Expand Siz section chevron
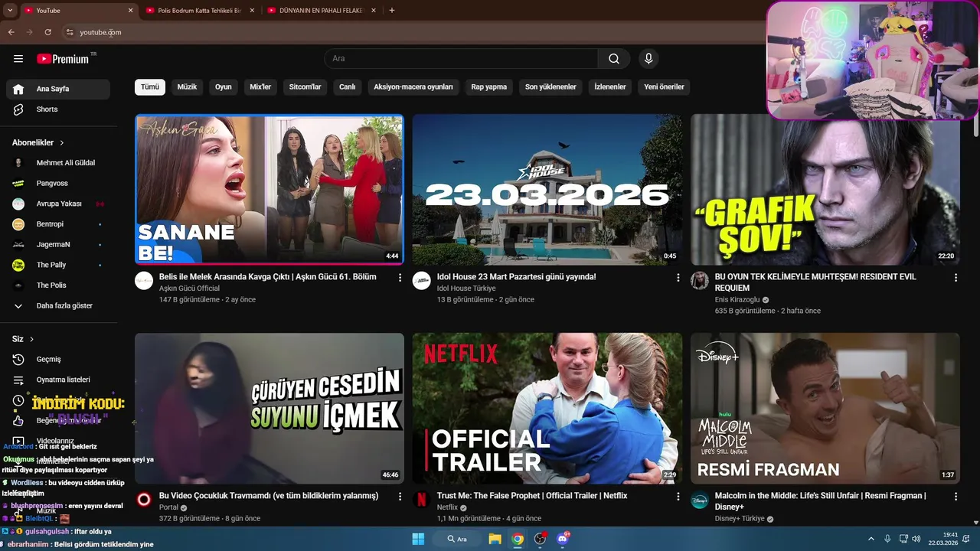This screenshot has height=551, width=980. tap(31, 339)
